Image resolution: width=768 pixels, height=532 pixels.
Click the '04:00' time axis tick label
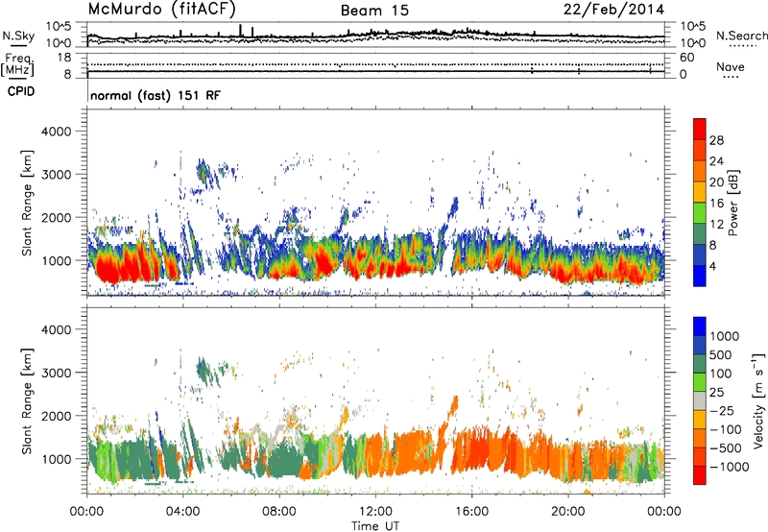tap(182, 512)
